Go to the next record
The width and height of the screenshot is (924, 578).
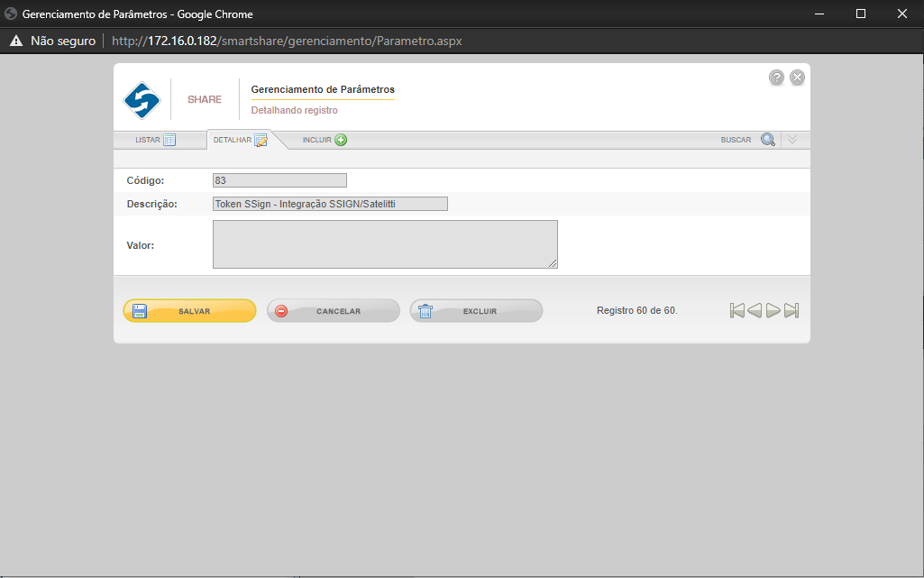[x=773, y=310]
